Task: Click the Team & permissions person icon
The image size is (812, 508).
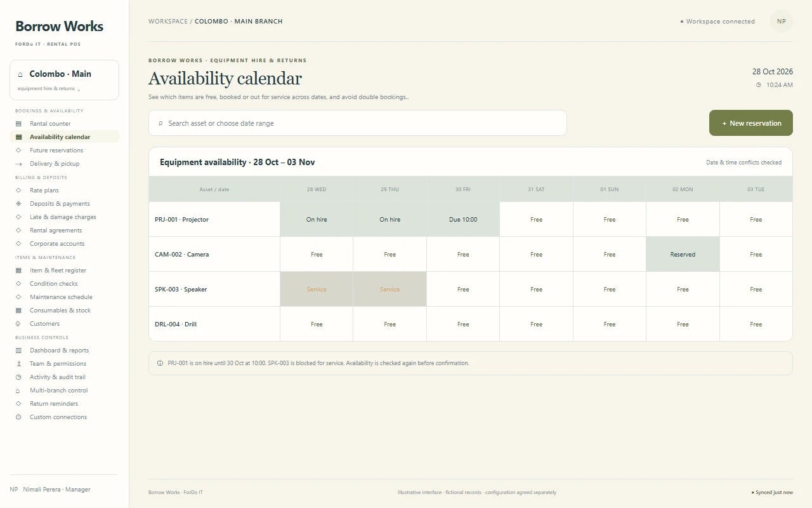Action: (18, 364)
